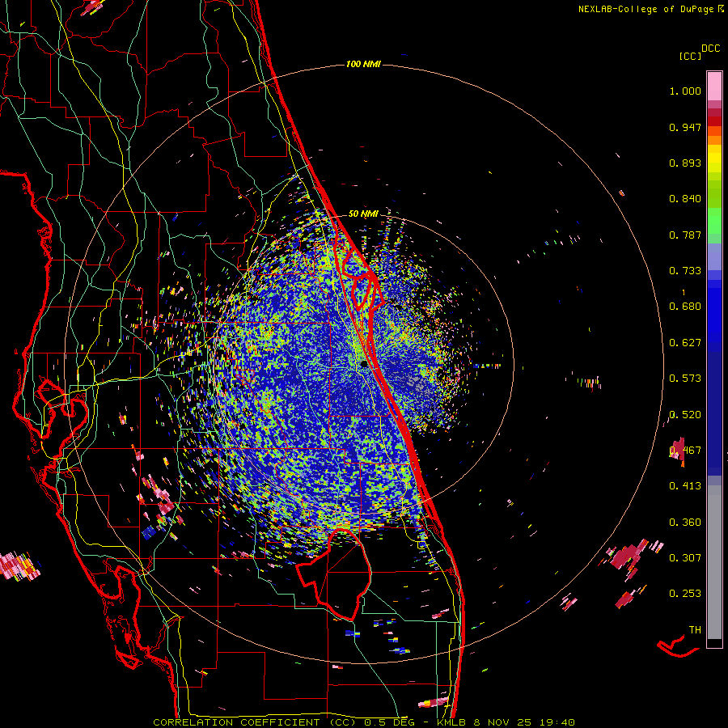This screenshot has height=728, width=728.
Task: Click the 0.360 legend value
Action: 685,523
